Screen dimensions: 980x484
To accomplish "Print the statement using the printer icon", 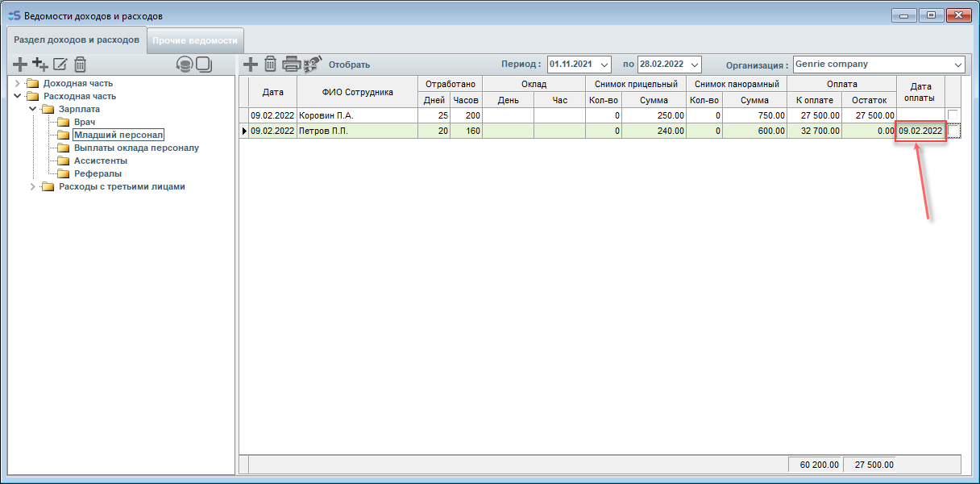I will 291,65.
